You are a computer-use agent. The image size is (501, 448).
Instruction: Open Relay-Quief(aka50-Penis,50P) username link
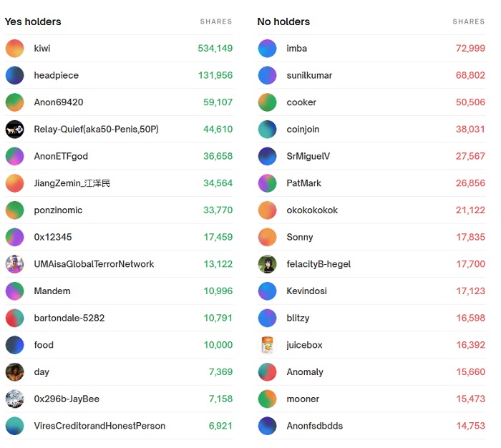pos(96,130)
